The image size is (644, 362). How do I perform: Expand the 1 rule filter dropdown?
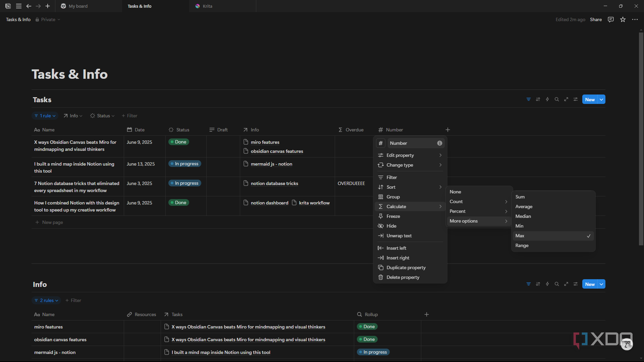click(x=45, y=116)
